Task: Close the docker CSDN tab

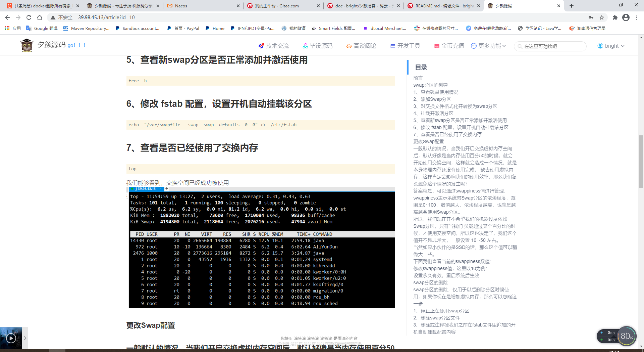Action: tap(78, 6)
